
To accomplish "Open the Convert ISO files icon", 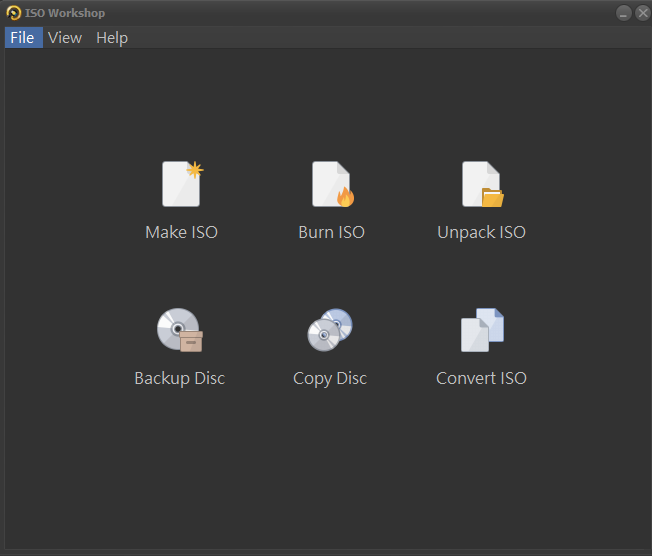I will (482, 330).
